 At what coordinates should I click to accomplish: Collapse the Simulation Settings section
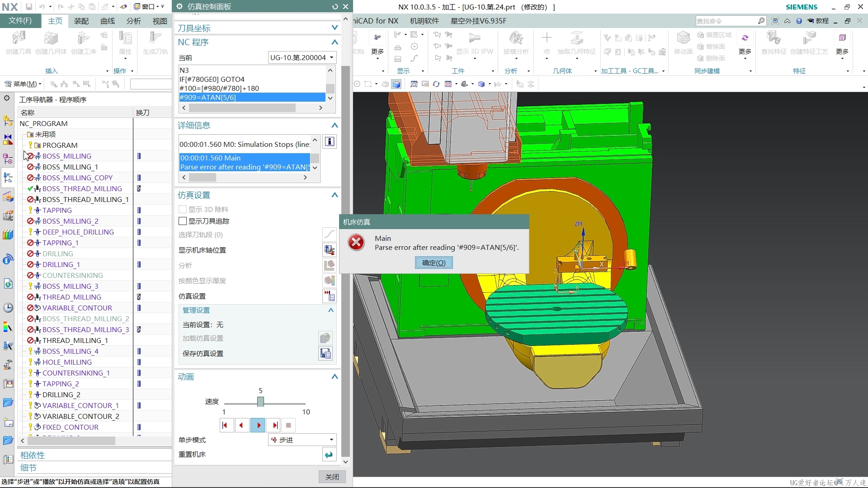335,195
